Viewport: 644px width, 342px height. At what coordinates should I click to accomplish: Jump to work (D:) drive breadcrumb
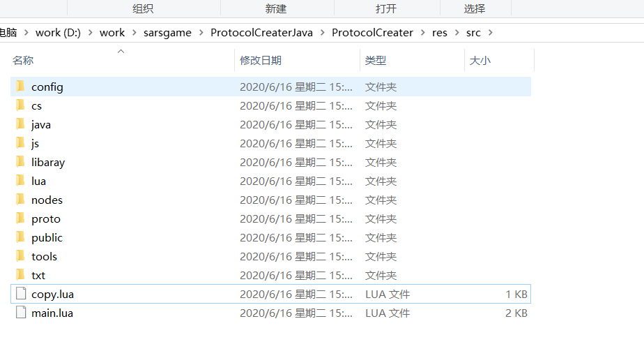(x=58, y=33)
